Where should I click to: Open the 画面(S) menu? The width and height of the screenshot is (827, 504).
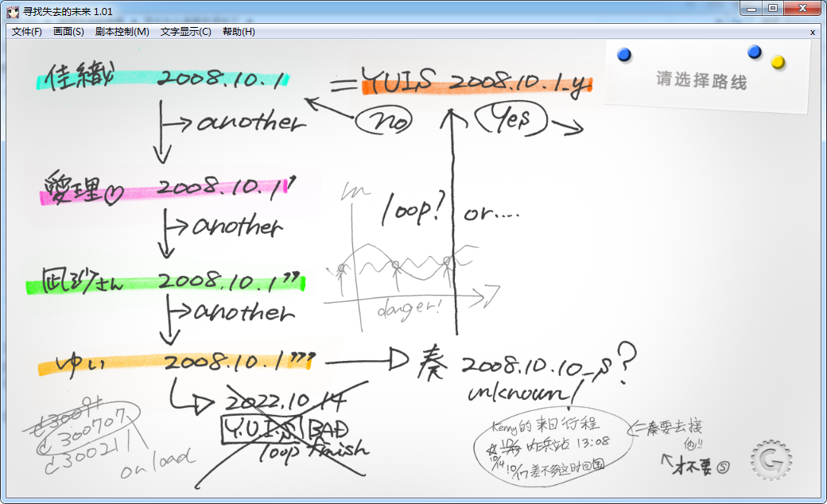coord(68,32)
